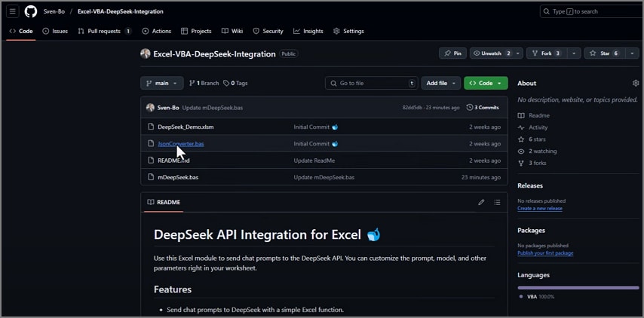Screen dimensions: 644x318
Task: Click the "Go to file" search field
Action: pos(371,84)
